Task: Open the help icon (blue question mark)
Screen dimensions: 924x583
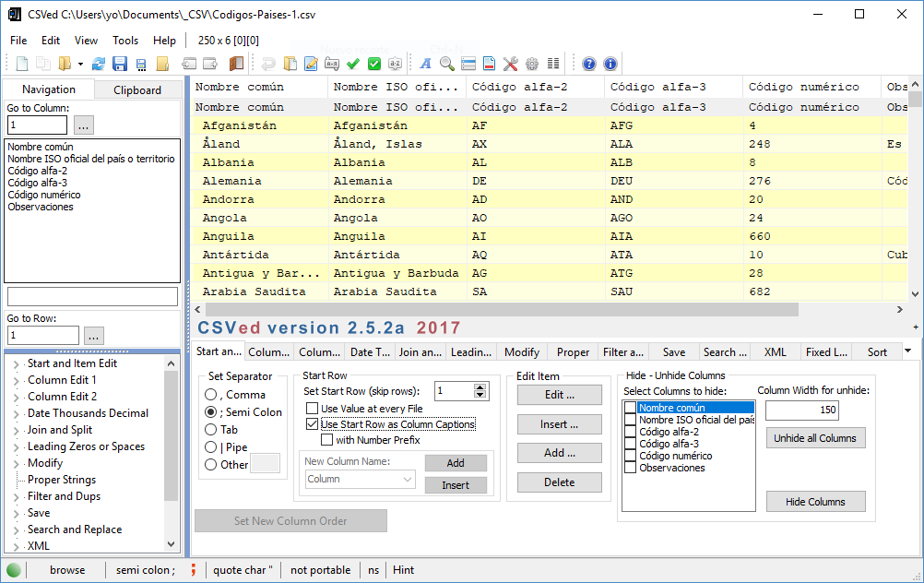Action: (x=589, y=63)
